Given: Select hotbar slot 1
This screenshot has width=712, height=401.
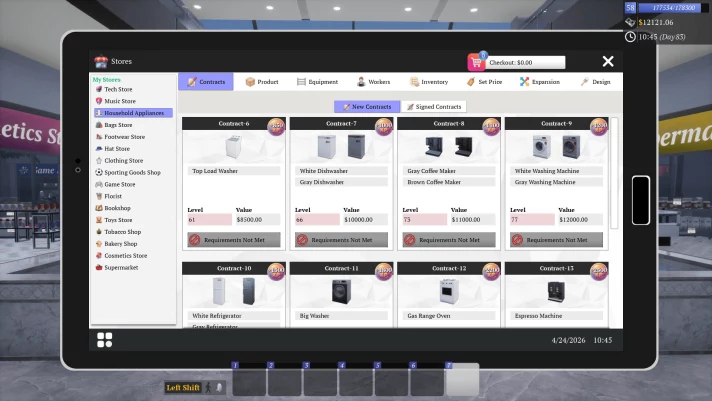Looking at the screenshot, I should (x=249, y=379).
